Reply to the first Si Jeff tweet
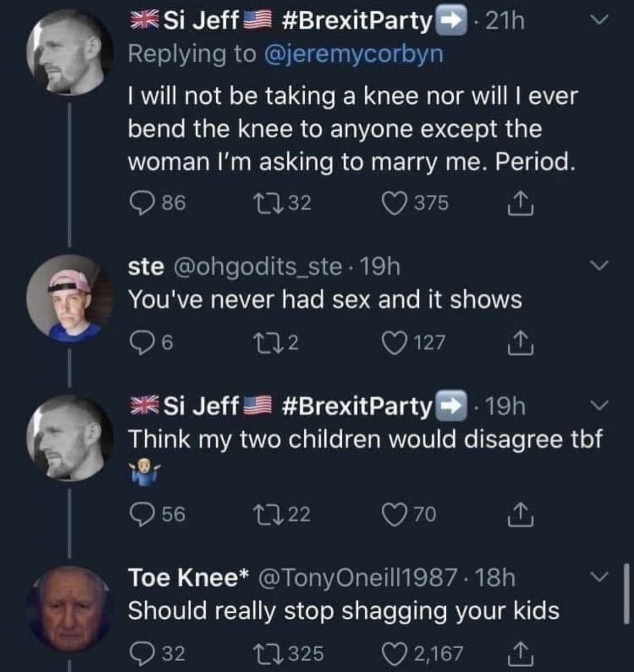The width and height of the screenshot is (634, 672). (141, 203)
